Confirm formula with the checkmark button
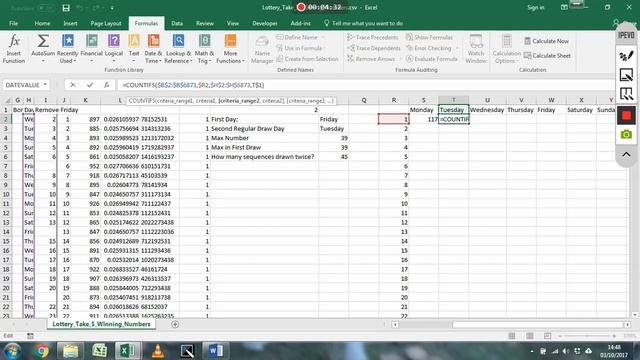This screenshot has height=360, width=640. pyautogui.click(x=90, y=85)
